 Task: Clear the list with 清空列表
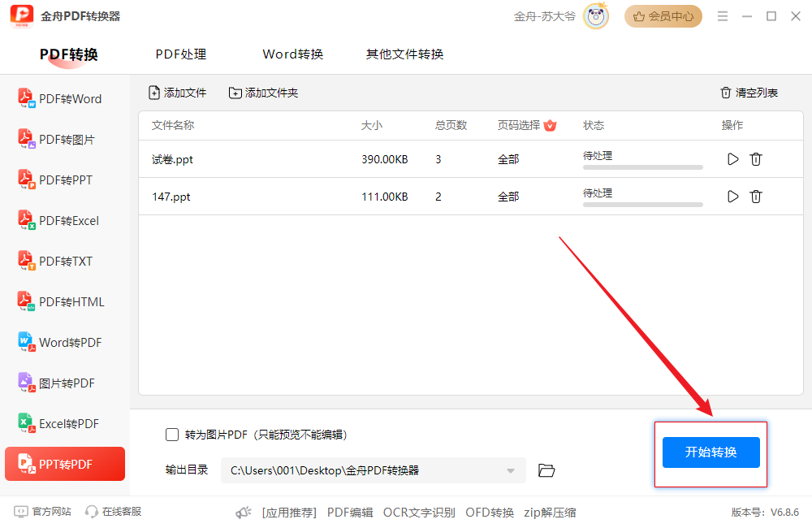(x=749, y=93)
